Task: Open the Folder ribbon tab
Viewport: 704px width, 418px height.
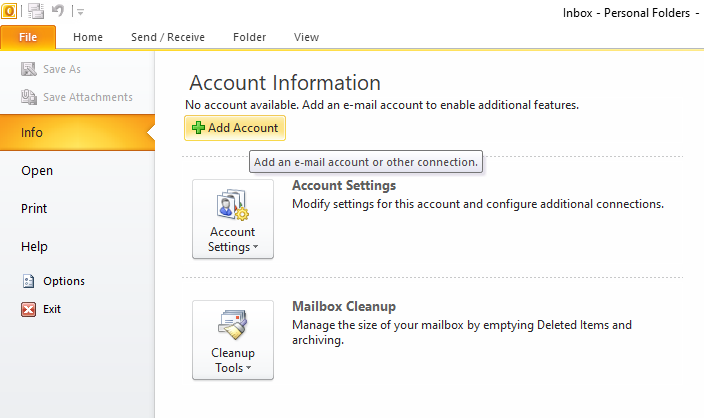Action: point(249,37)
